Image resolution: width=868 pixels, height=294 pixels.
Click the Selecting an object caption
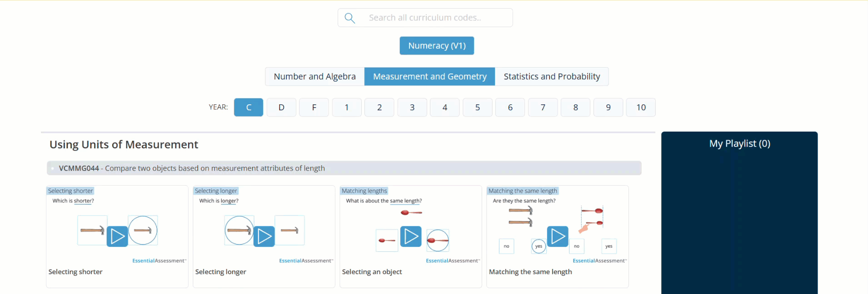[372, 272]
